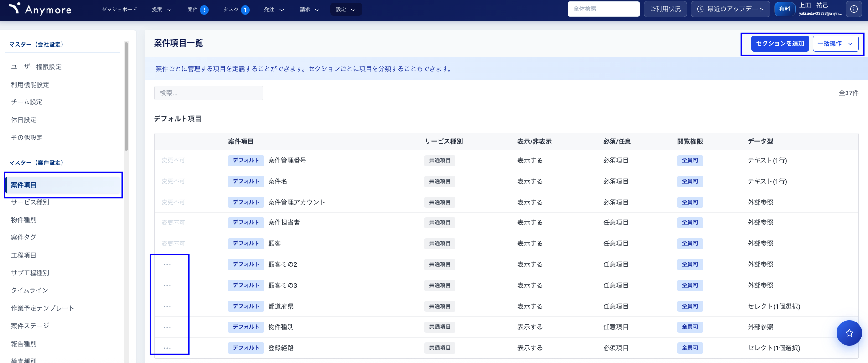Expand the 請求 menu
868x363 pixels.
tap(310, 10)
